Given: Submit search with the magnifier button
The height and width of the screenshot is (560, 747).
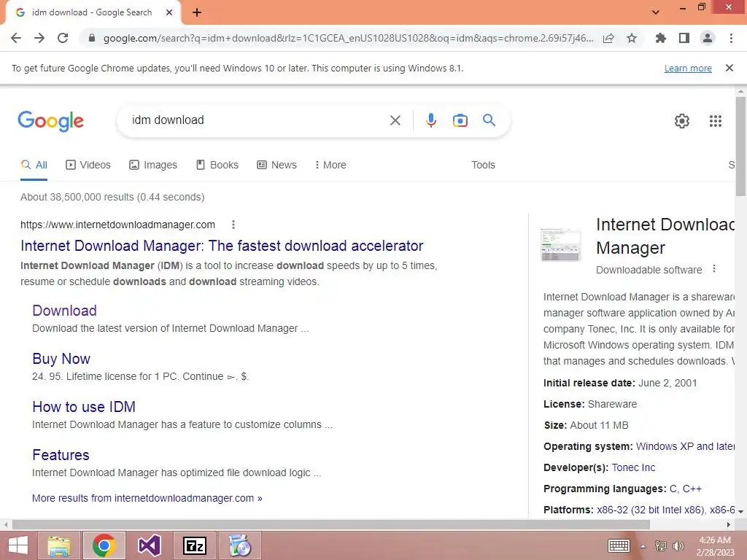Looking at the screenshot, I should click(x=489, y=120).
